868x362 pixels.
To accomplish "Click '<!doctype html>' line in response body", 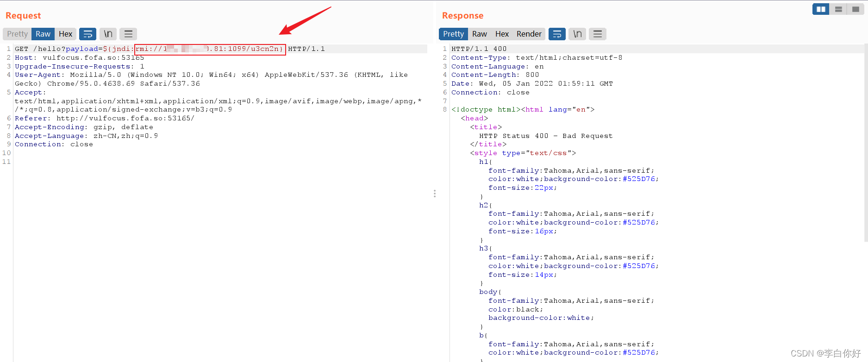I will [x=523, y=109].
